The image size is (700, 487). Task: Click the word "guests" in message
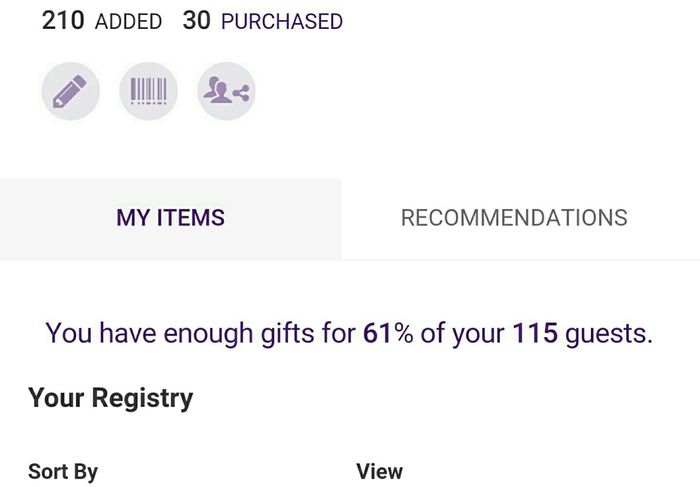click(x=608, y=333)
